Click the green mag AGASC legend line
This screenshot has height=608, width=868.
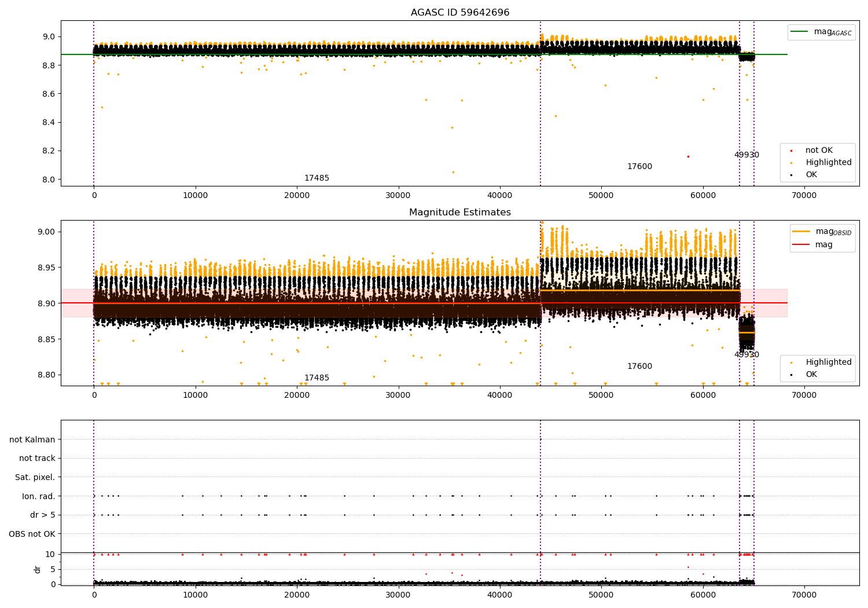pos(800,32)
